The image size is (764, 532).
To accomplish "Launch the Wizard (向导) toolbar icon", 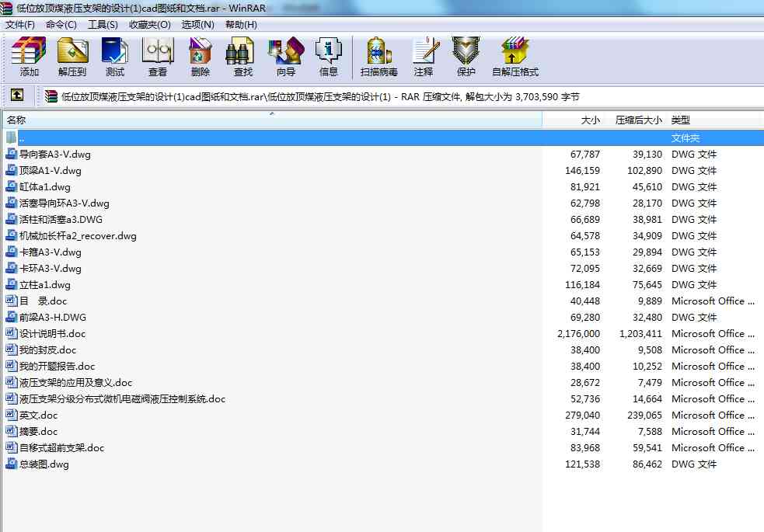I will point(285,56).
